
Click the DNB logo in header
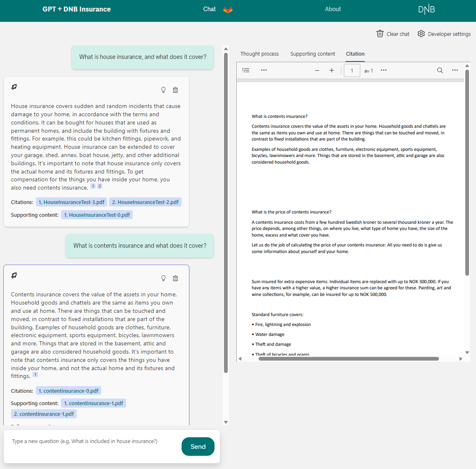426,9
